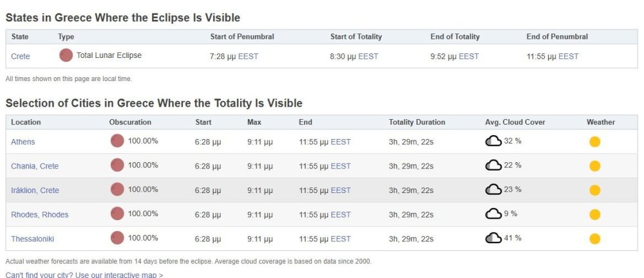
Task: Click EEST link in Athens End time
Action: click(x=341, y=142)
